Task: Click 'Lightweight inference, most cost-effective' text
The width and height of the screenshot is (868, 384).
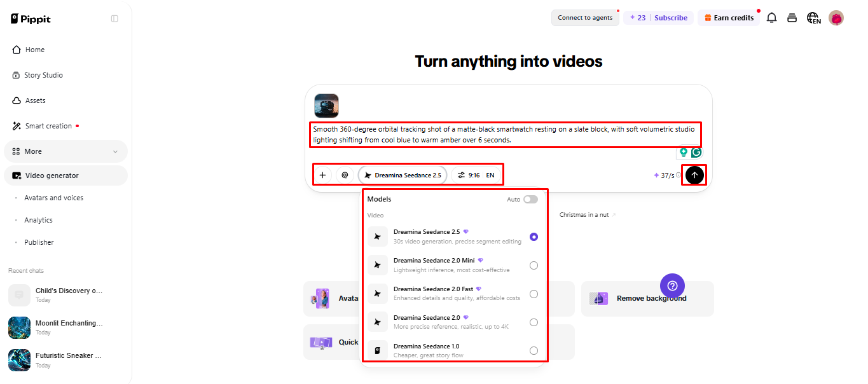Action: tap(451, 270)
